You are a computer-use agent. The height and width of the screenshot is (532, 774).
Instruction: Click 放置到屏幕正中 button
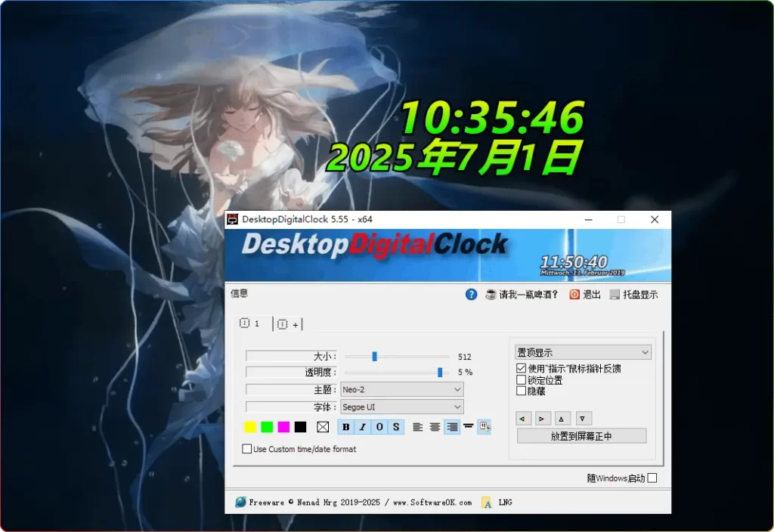(581, 436)
